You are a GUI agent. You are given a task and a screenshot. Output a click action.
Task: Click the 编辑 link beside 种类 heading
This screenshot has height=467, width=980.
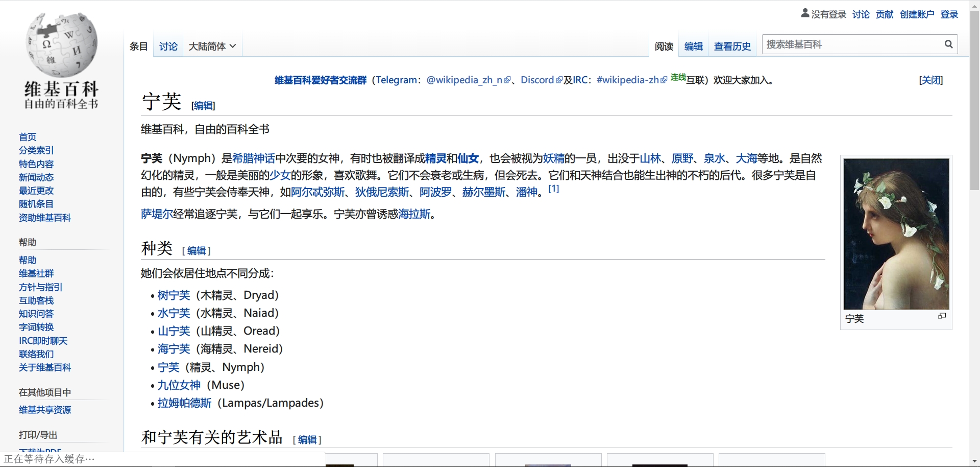pos(197,250)
